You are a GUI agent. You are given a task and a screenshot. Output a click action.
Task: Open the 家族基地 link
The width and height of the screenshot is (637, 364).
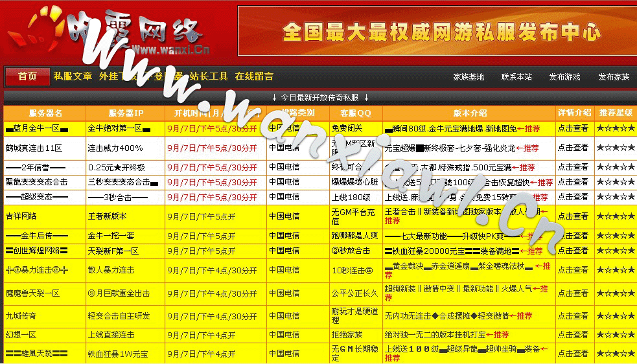tap(468, 77)
